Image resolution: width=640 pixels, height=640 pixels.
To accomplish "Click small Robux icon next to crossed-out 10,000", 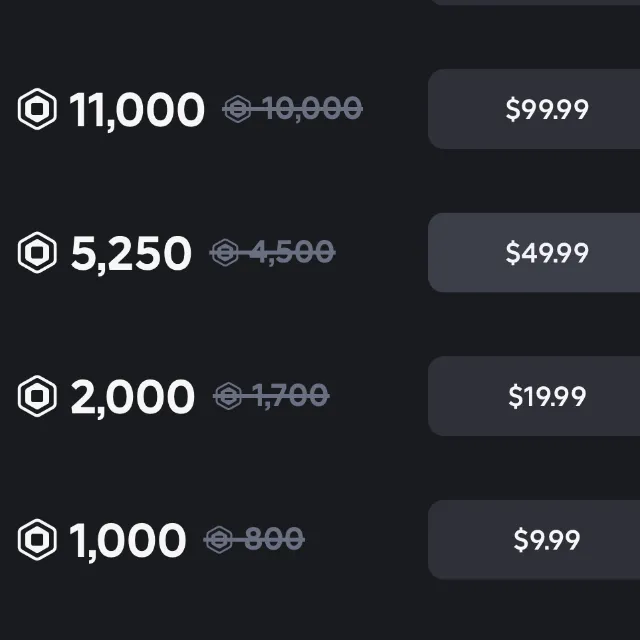I will (238, 109).
